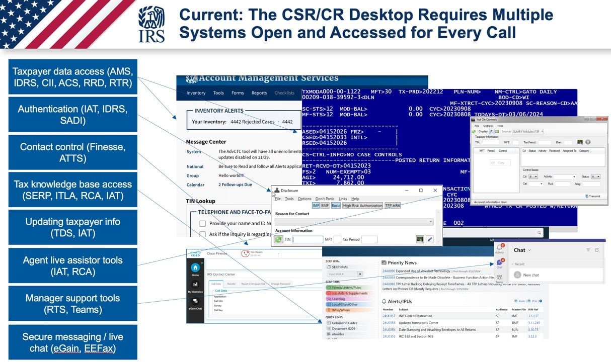
Task: Toggle the BMF button in Disclosure
Action: pyautogui.click(x=325, y=206)
